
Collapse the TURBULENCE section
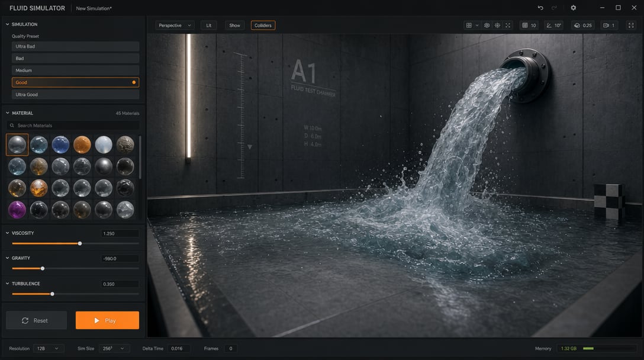7,284
